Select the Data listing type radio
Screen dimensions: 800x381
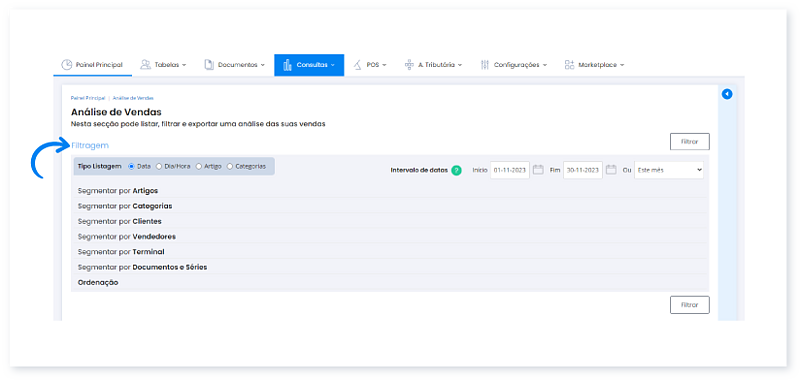131,166
